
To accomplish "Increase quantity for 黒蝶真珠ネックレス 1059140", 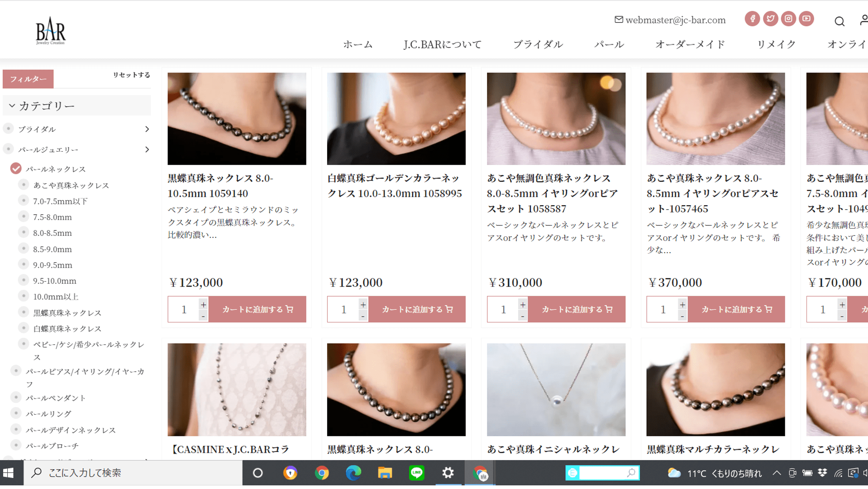I will pyautogui.click(x=204, y=304).
